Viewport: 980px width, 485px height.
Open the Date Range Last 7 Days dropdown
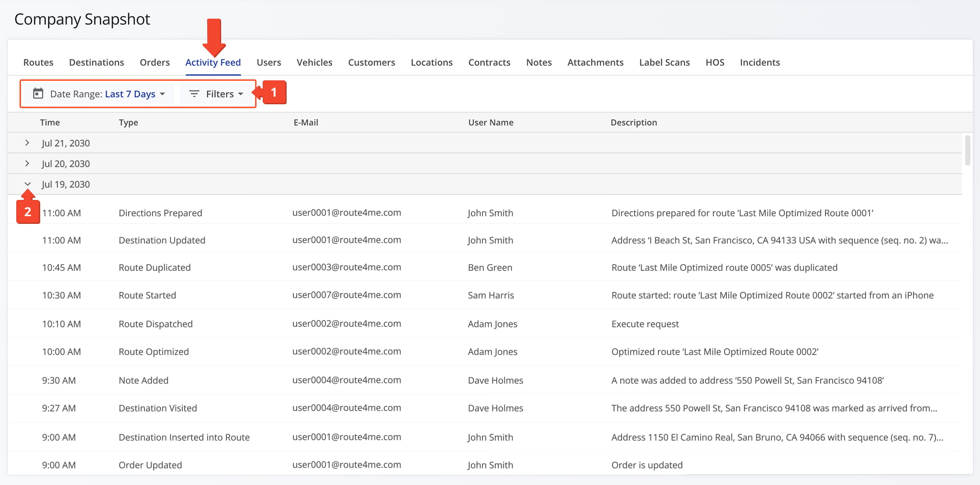pos(99,94)
